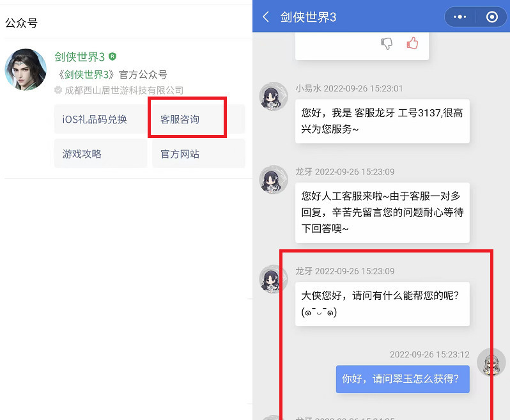This screenshot has width=510, height=420.
Task: Tap the 客服龙牙 工号3137 message bubble
Action: pyautogui.click(x=382, y=121)
